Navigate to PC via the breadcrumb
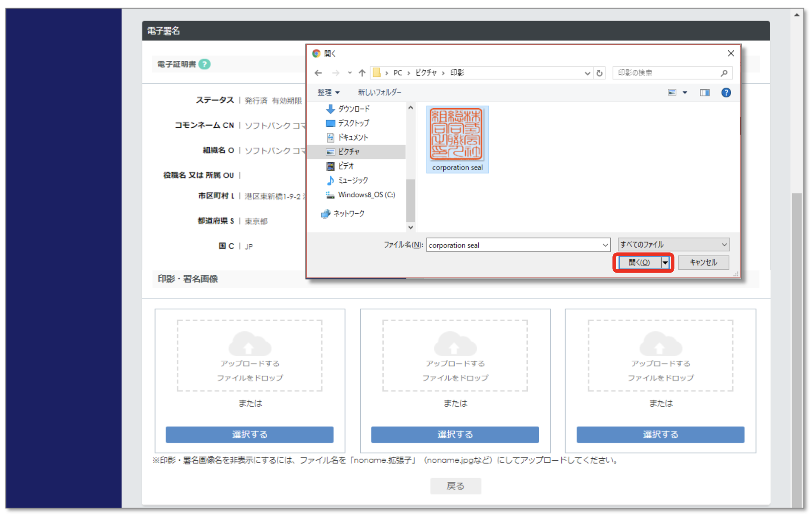Screen dimensions: 812x514 point(397,73)
